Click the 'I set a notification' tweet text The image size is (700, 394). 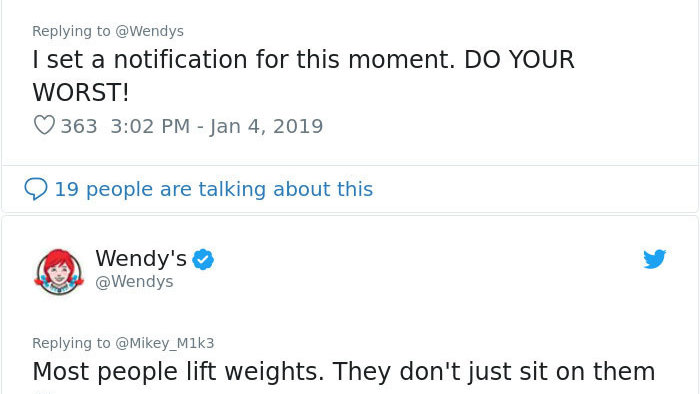point(304,76)
